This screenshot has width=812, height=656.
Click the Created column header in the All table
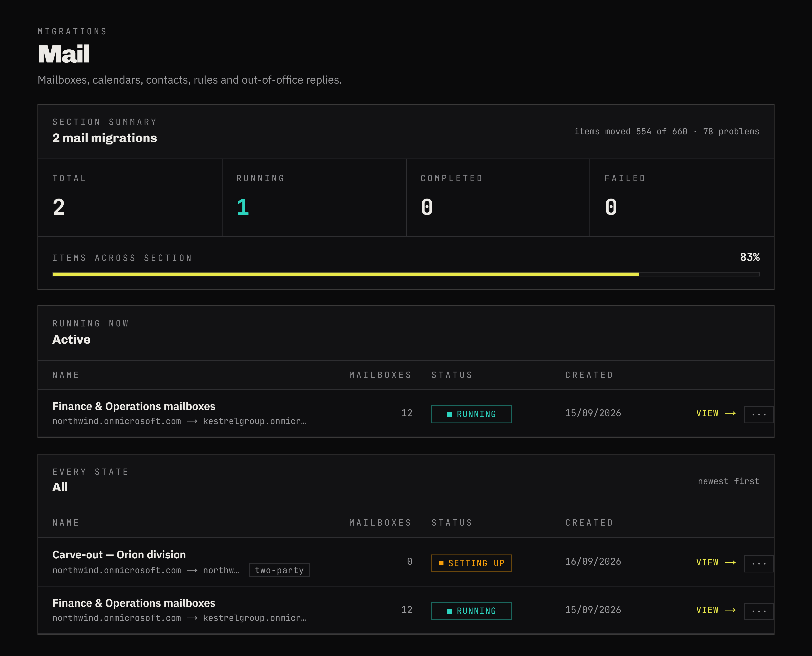589,523
